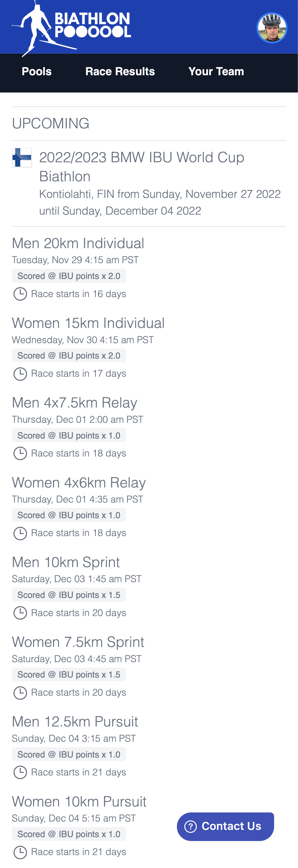Open the Women 10km Pursuit race
The image size is (298, 868).
(x=79, y=801)
